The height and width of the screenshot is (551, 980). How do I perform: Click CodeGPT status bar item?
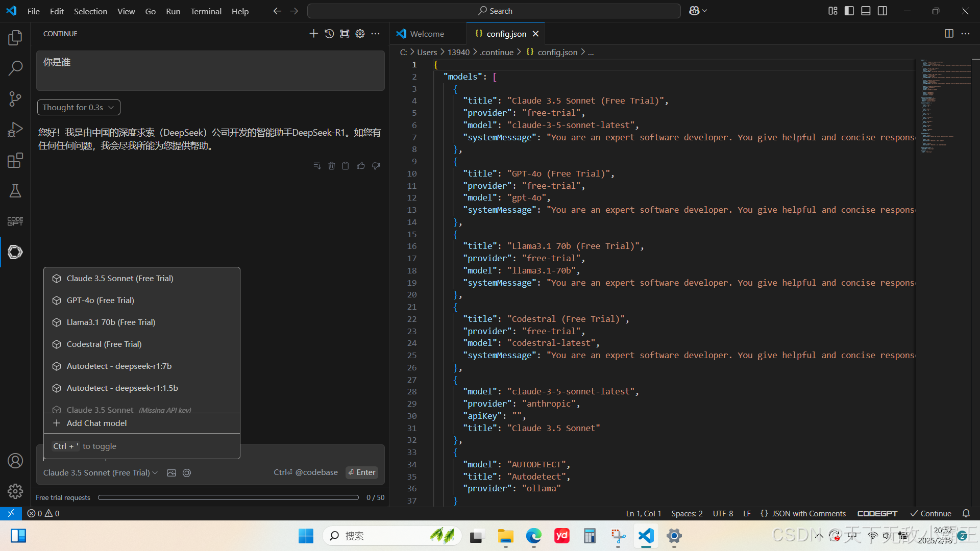coord(877,513)
